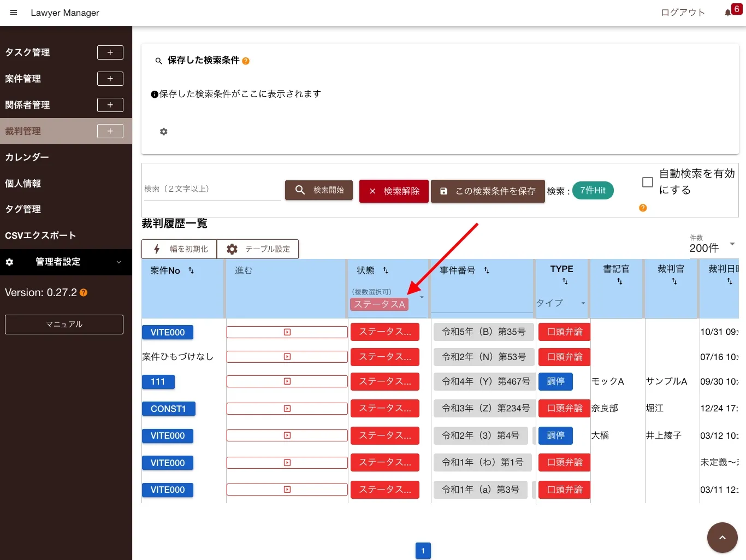Open the auto-search help icon
Image resolution: width=746 pixels, height=560 pixels.
click(x=643, y=208)
